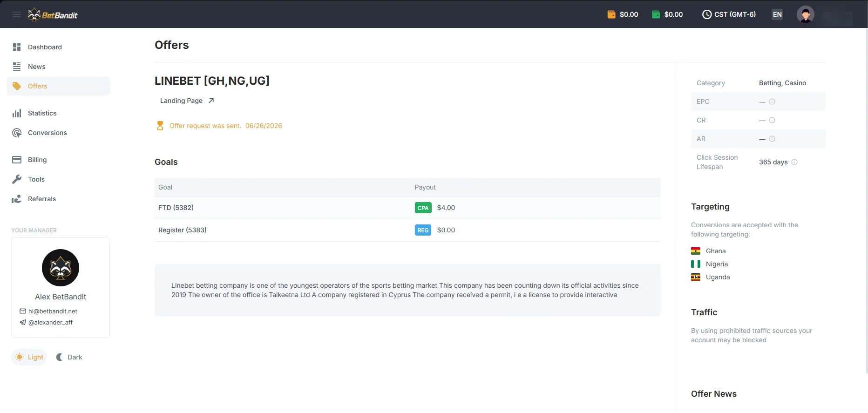
Task: Open News section in sidebar
Action: point(58,67)
